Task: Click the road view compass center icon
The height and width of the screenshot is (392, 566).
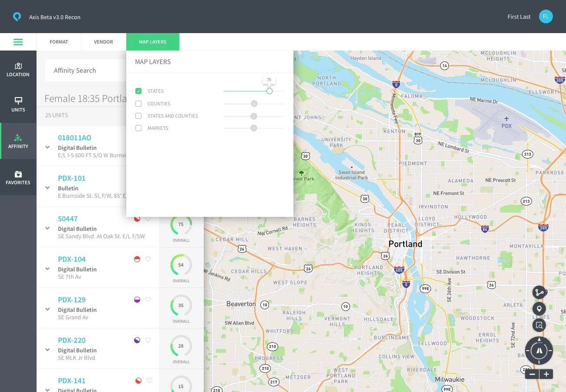Action: (539, 351)
